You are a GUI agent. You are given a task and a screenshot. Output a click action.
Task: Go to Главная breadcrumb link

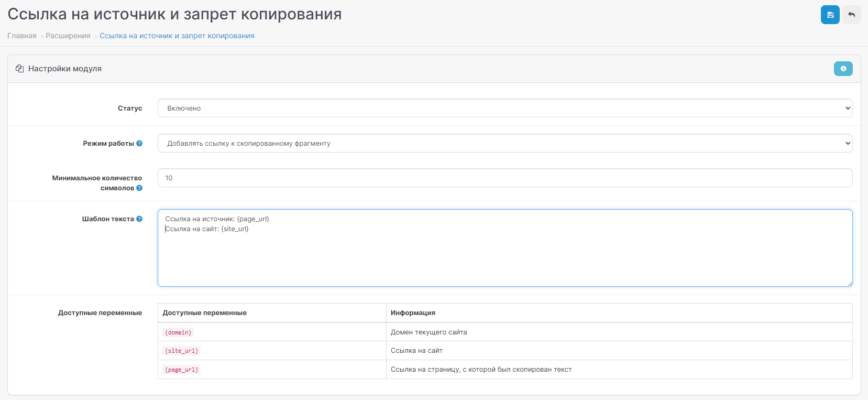pos(22,36)
